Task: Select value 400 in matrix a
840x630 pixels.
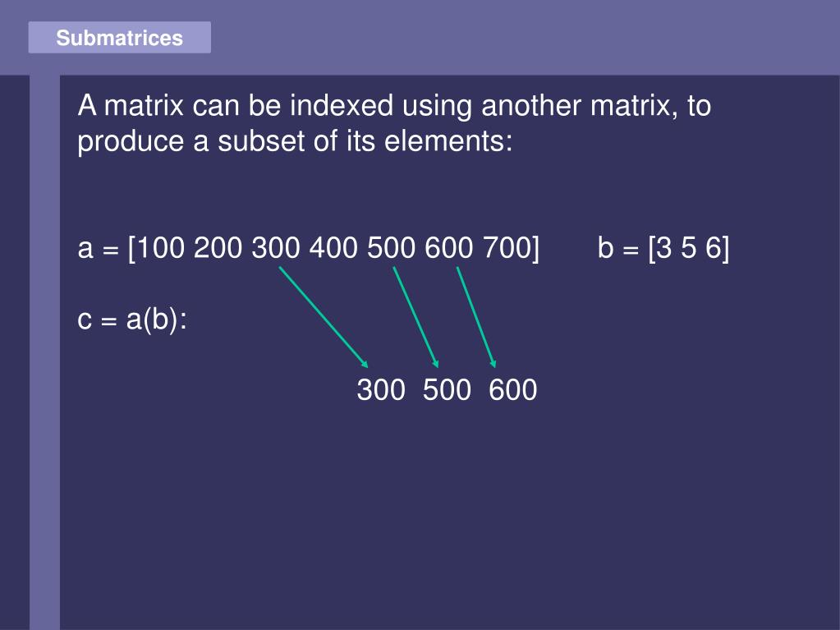Action: tap(333, 248)
